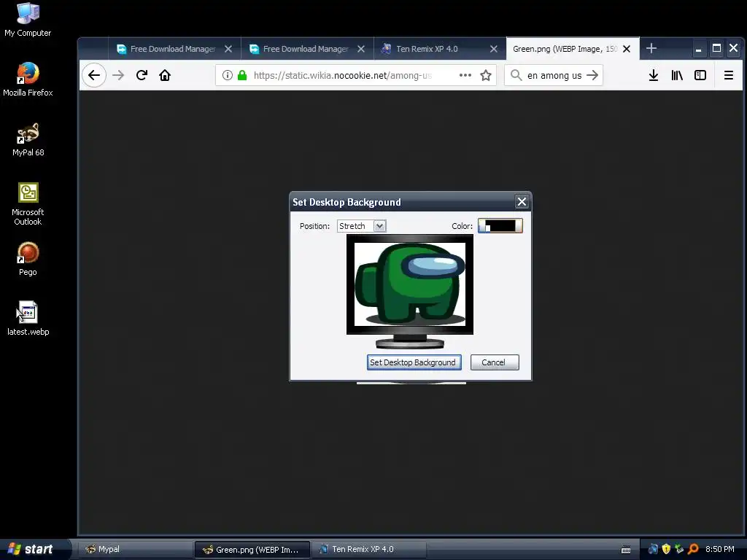Click the search box containing 'en among us'
The image size is (747, 560).
pyautogui.click(x=554, y=75)
